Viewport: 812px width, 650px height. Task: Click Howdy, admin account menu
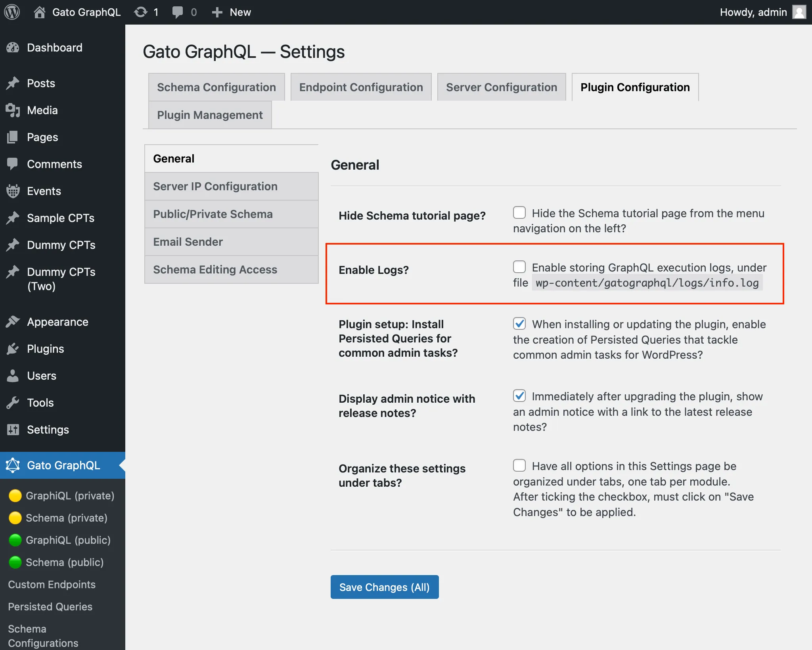click(x=763, y=12)
